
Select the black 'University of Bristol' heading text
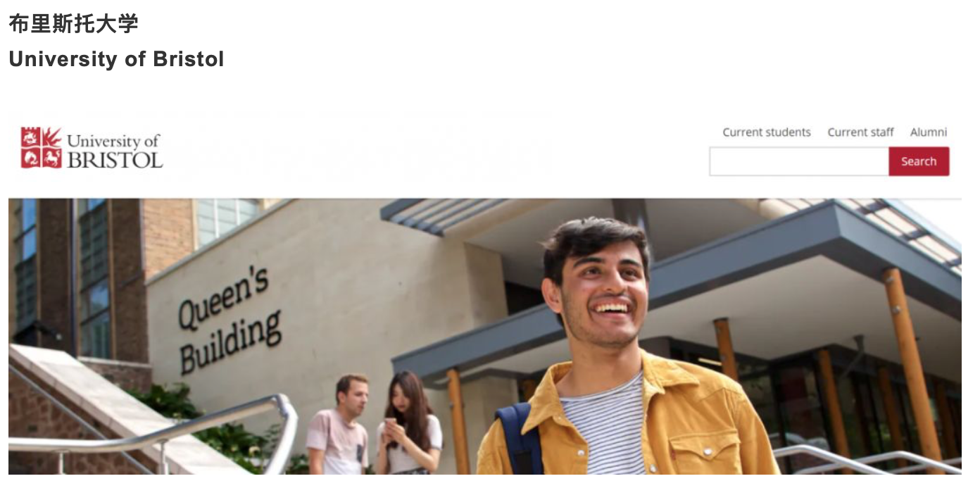point(116,59)
